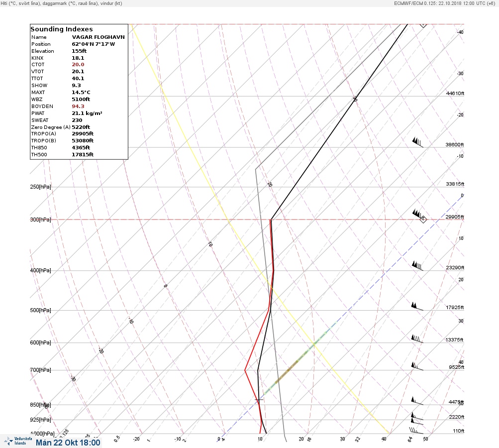Click the VTOT value 20.1
The image size is (499, 448).
pyautogui.click(x=78, y=71)
